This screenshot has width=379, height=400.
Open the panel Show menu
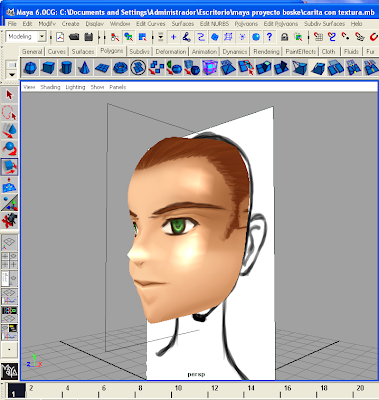tap(97, 87)
